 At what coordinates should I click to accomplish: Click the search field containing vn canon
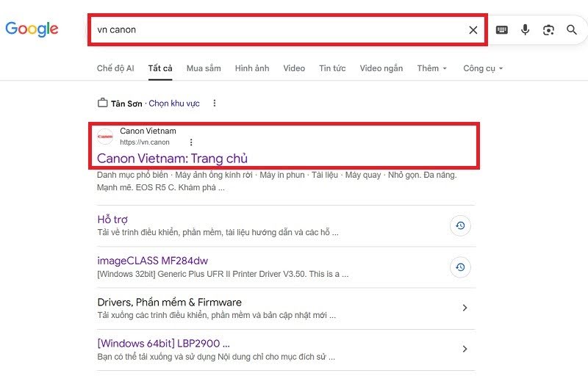coord(287,30)
